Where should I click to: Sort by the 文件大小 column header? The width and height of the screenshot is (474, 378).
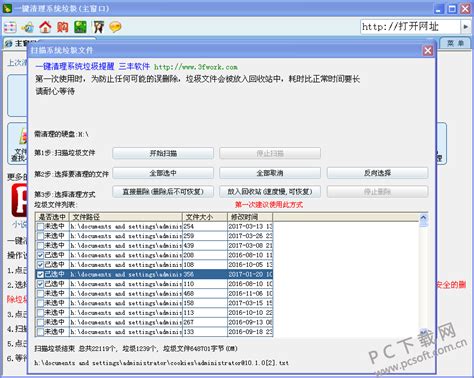[x=205, y=217]
